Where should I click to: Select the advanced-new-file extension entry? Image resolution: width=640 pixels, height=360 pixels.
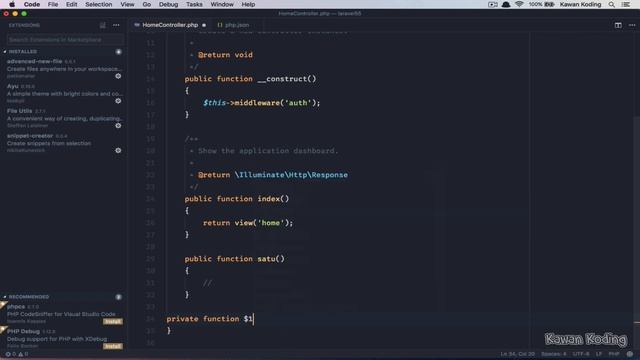point(63,69)
